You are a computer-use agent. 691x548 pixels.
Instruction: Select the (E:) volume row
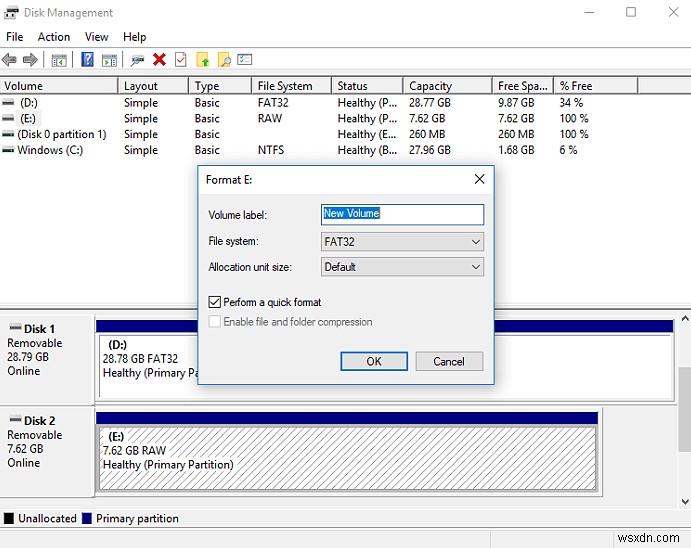[319, 118]
